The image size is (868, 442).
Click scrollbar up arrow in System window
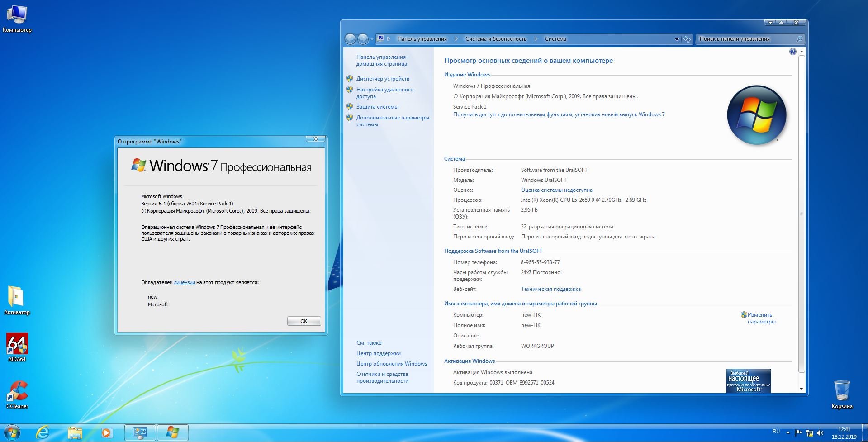click(x=802, y=52)
